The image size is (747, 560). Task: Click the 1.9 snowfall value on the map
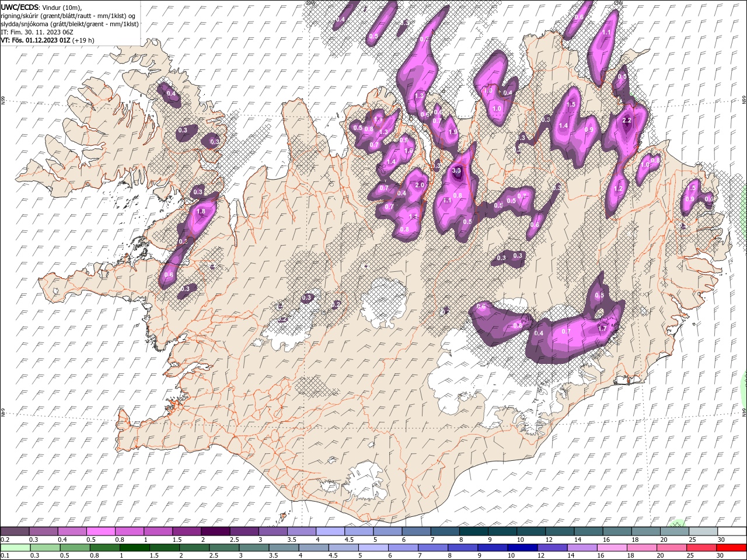(x=453, y=132)
